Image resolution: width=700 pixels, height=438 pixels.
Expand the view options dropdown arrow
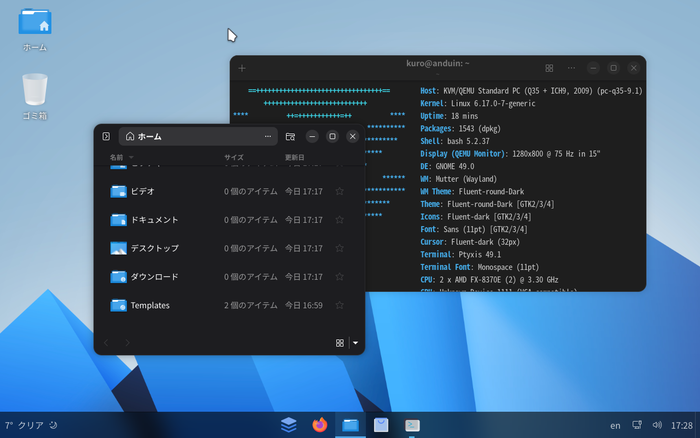355,343
